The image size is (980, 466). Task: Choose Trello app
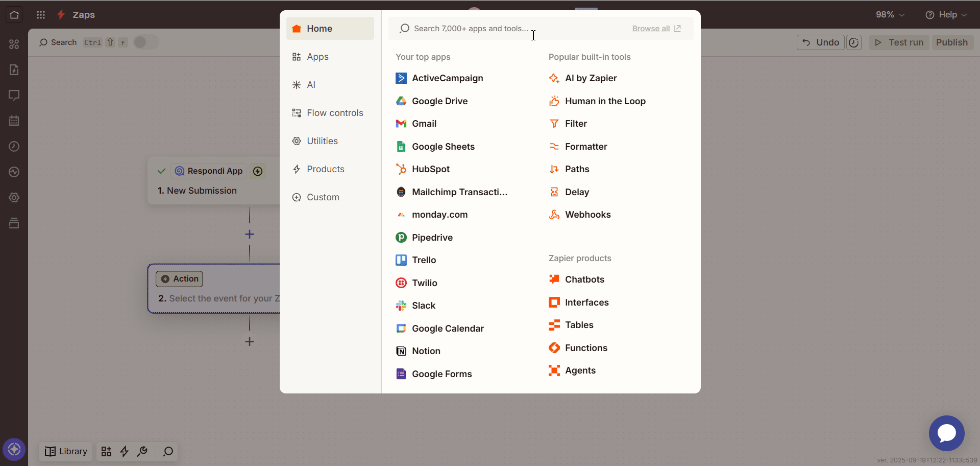(416, 260)
